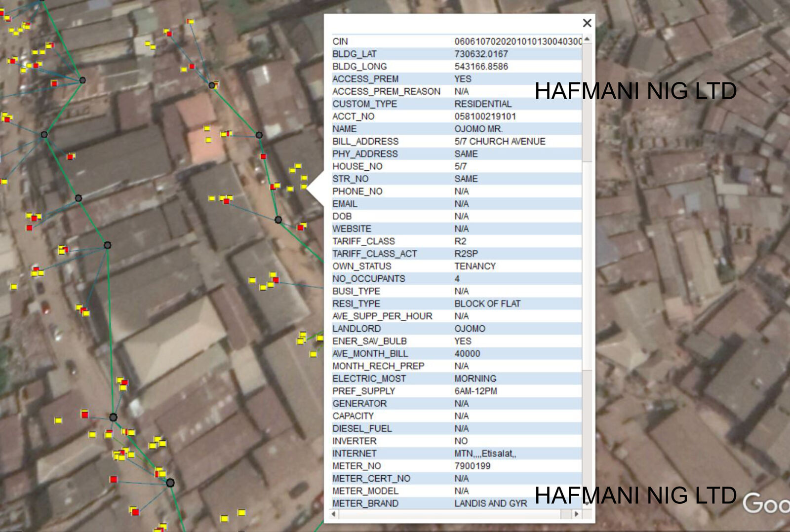Select the BLDG_LAT value 730632.0167

[481, 54]
